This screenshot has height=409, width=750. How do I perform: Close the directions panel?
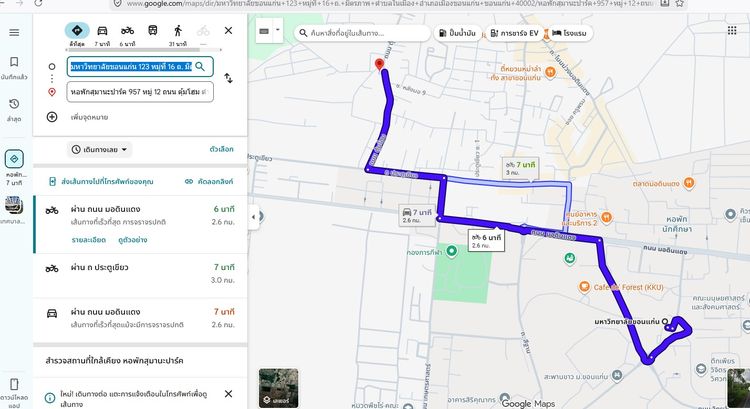229,31
